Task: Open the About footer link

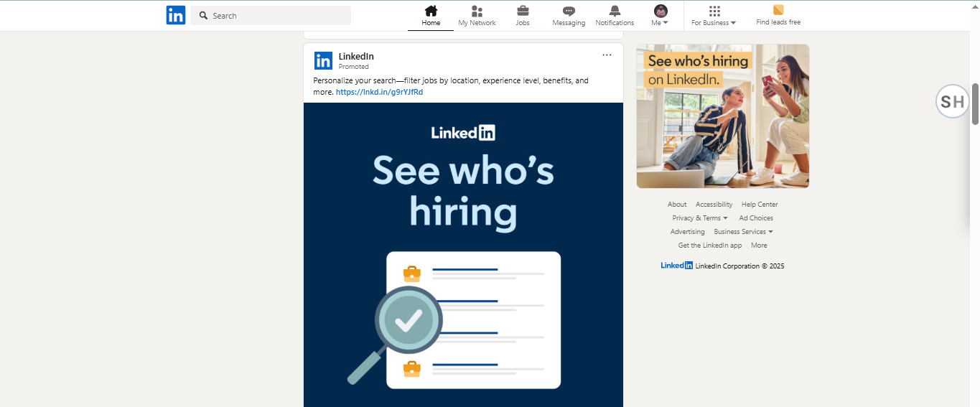Action: pos(677,205)
